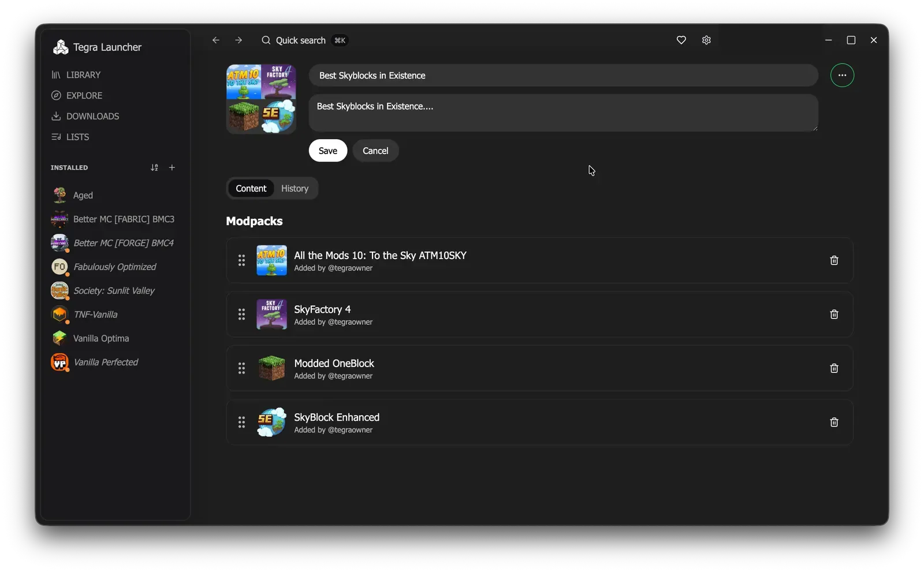
Task: Add a new instance with the plus icon
Action: point(172,167)
